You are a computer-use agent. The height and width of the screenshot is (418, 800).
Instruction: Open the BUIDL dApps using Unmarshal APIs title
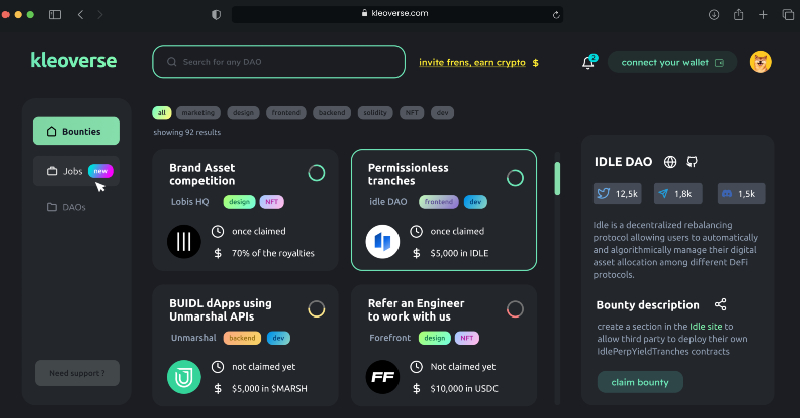coord(220,310)
